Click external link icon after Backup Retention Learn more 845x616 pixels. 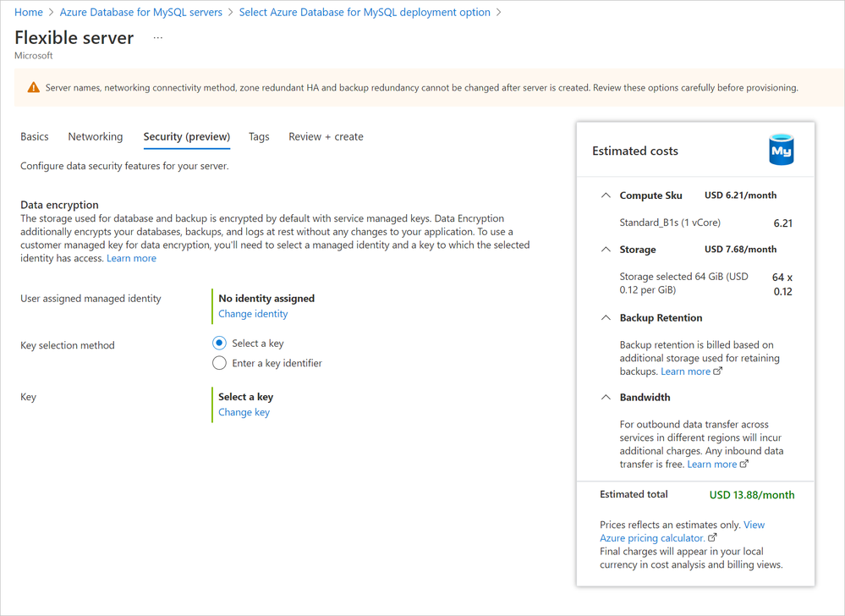click(719, 371)
